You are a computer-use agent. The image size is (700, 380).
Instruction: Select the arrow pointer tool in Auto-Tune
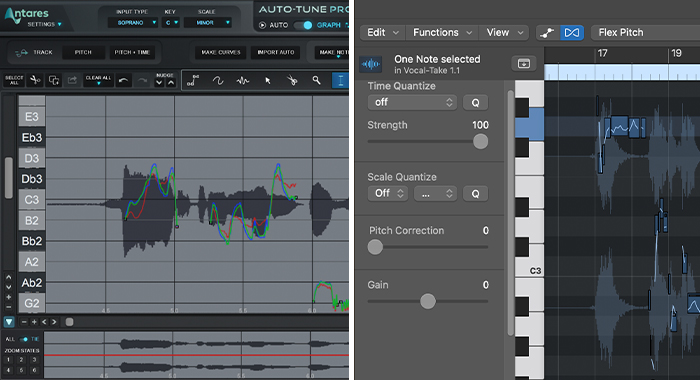(x=267, y=81)
